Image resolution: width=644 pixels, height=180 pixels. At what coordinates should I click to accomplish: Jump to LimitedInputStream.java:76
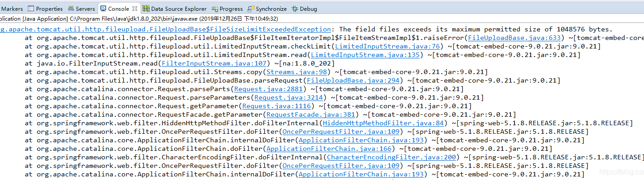[x=387, y=47]
